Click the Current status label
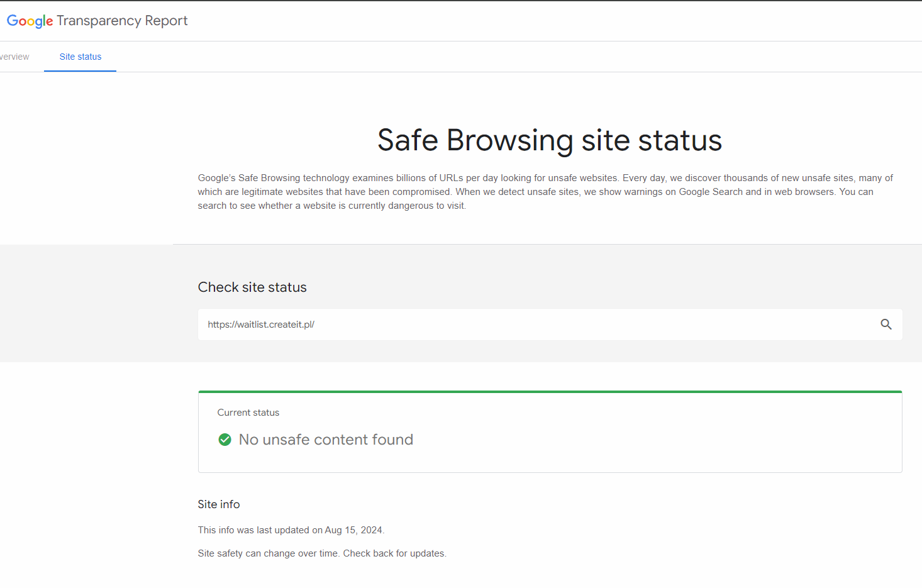 pos(248,413)
